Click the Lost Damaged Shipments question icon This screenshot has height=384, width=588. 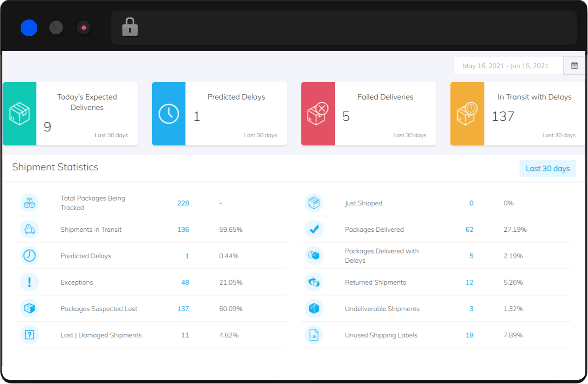(x=29, y=335)
